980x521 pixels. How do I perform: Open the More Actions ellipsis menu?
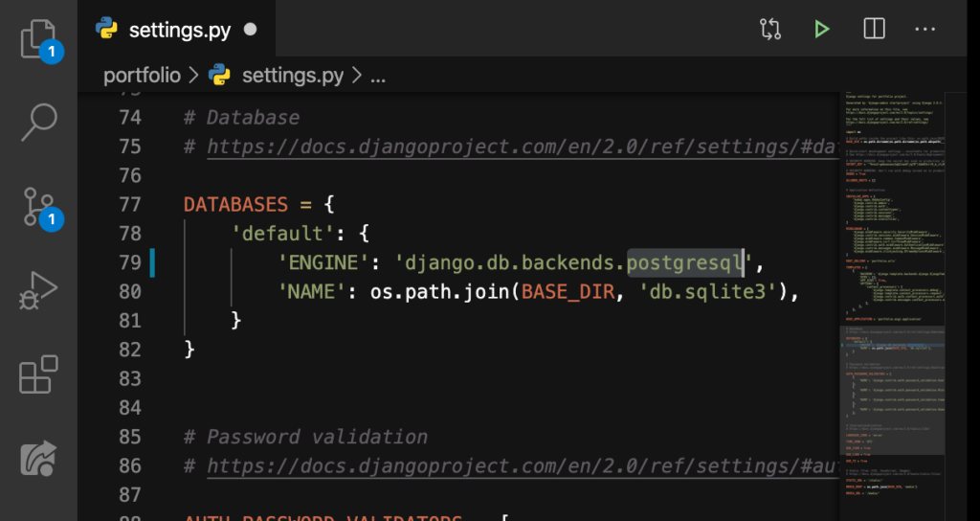(925, 29)
